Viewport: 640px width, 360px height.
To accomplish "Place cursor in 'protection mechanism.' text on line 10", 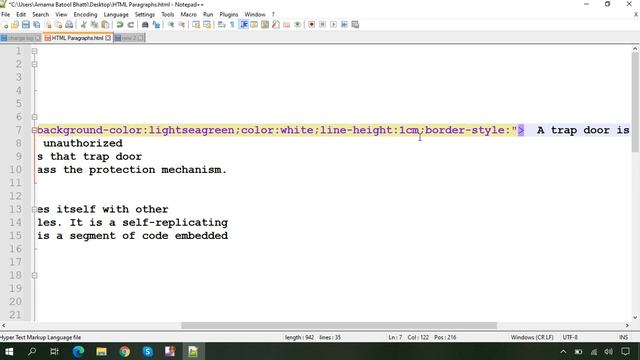I will tap(158, 170).
